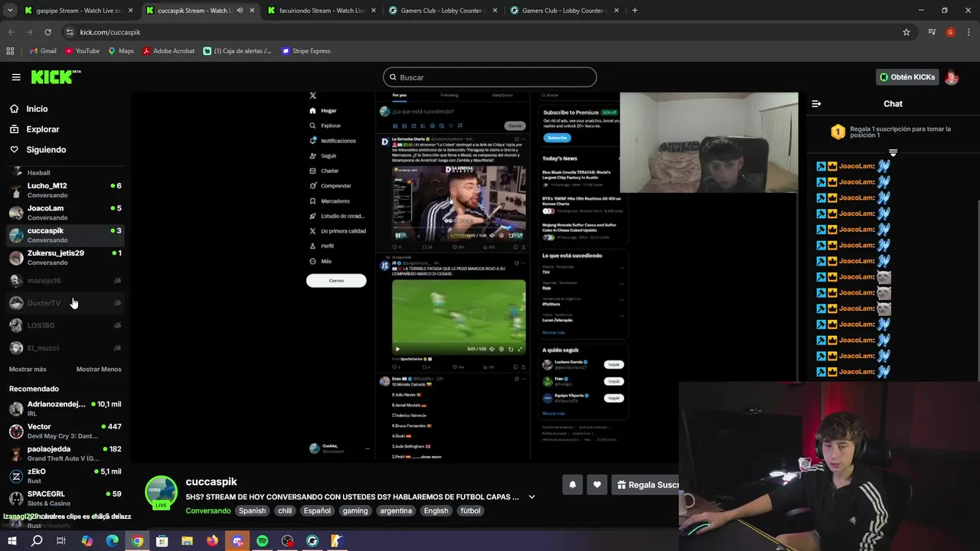The height and width of the screenshot is (551, 980).
Task: Open the Gmail bookmark
Action: click(x=43, y=51)
